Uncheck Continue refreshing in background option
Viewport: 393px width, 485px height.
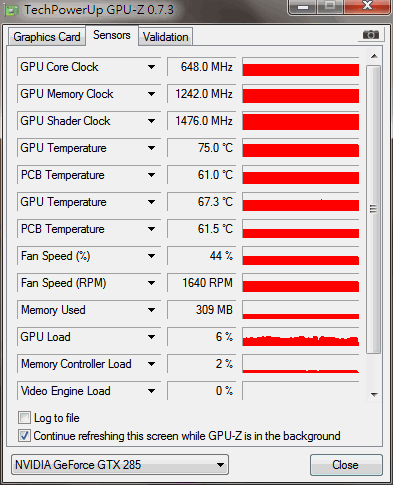tap(24, 436)
